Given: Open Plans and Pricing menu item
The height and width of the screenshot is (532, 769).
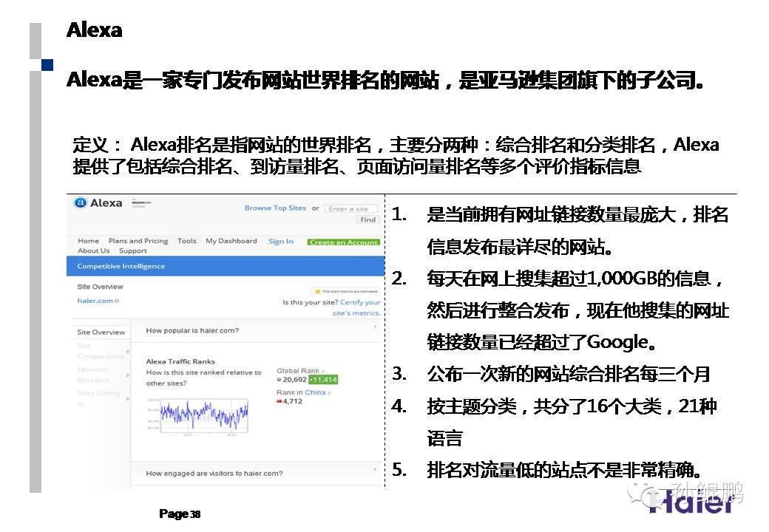Looking at the screenshot, I should point(138,241).
